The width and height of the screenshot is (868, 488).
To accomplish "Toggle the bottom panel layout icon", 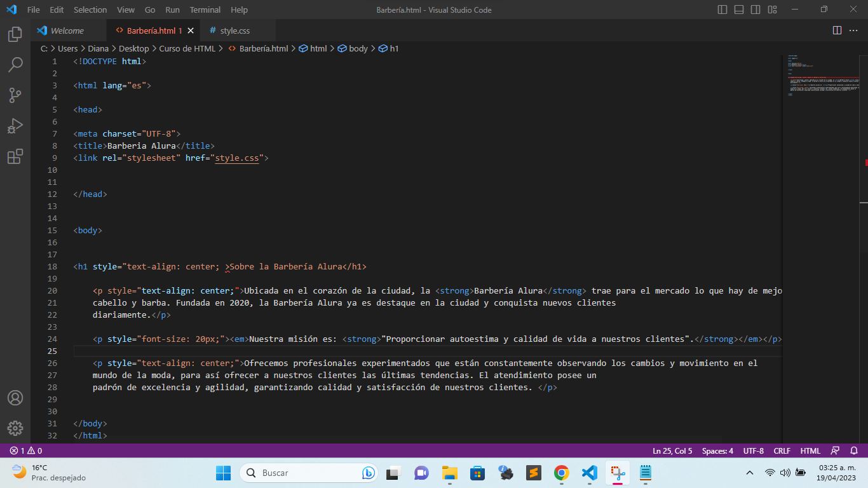I will [x=739, y=10].
